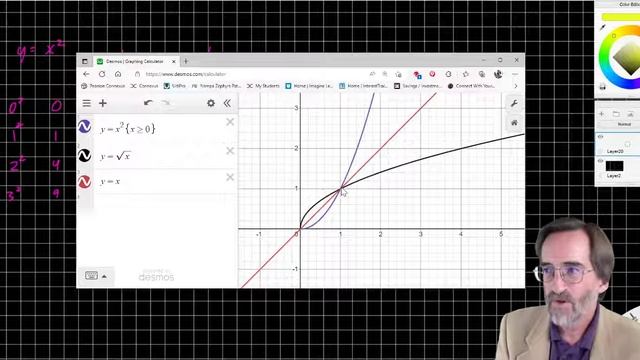Open graph settings wrench

pyautogui.click(x=514, y=104)
